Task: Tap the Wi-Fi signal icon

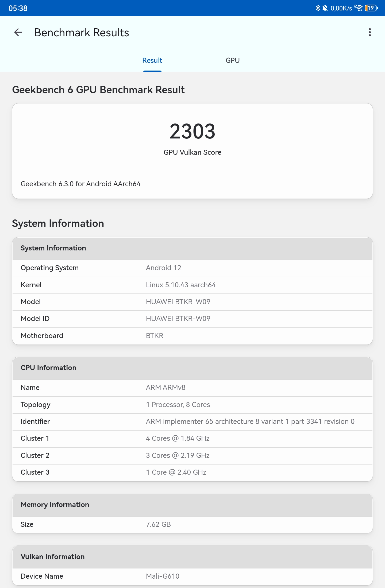Action: pyautogui.click(x=359, y=8)
